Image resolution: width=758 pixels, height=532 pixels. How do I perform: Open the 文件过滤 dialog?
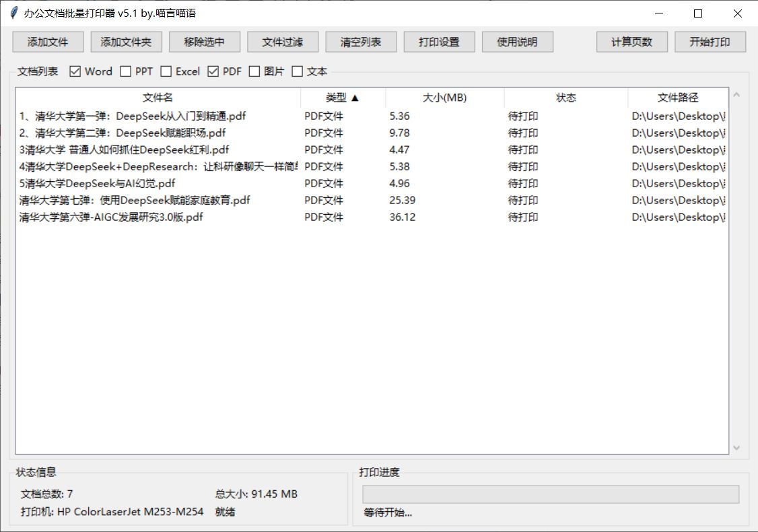click(283, 42)
